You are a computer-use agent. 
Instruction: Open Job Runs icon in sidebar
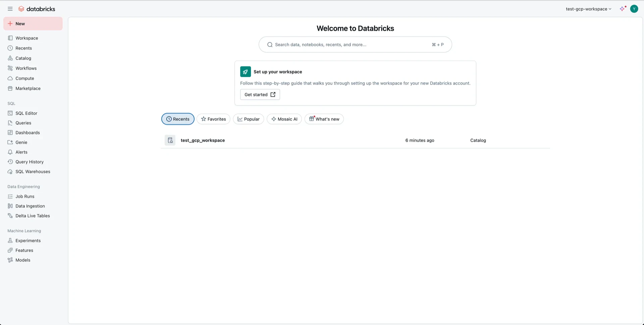[10, 196]
